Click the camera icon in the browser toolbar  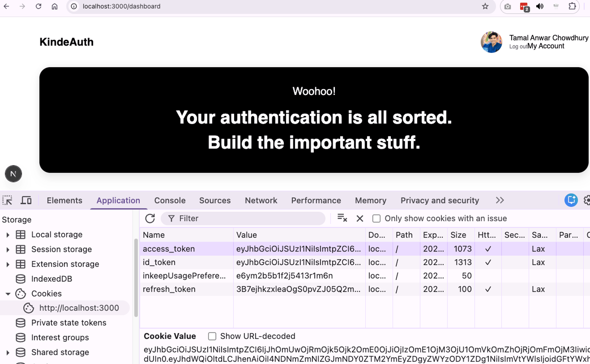507,6
